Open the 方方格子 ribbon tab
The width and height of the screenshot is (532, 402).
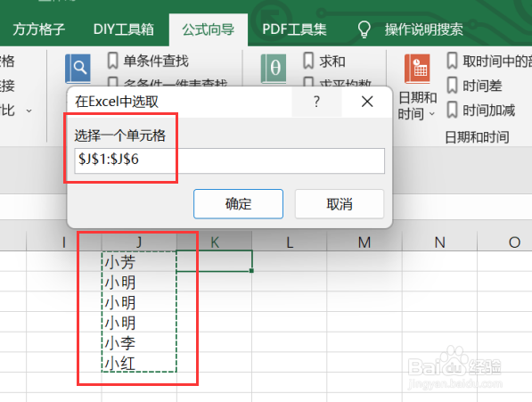click(x=38, y=29)
